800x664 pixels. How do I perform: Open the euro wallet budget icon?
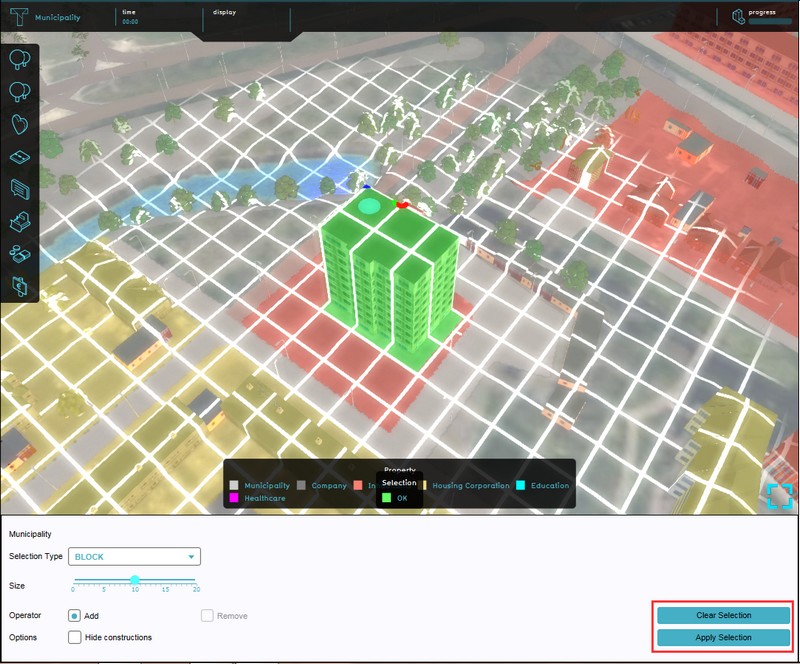coord(19,285)
